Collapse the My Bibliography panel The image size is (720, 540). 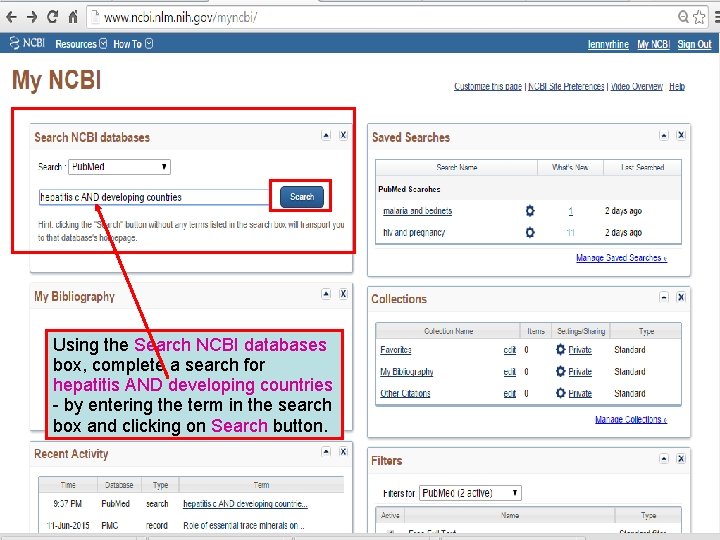point(326,294)
